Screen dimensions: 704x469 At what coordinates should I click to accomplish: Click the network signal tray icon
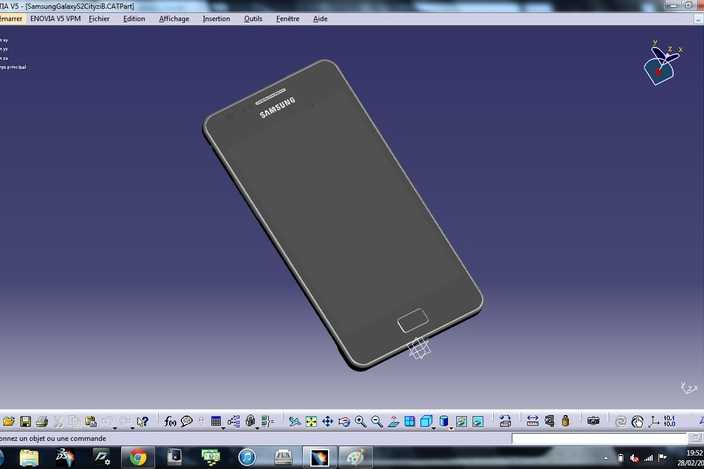tap(648, 458)
